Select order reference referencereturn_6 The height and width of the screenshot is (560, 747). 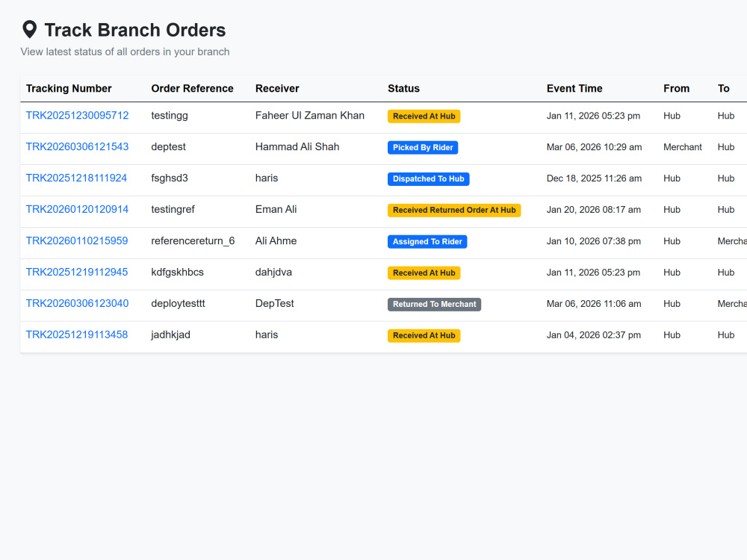pyautogui.click(x=193, y=241)
